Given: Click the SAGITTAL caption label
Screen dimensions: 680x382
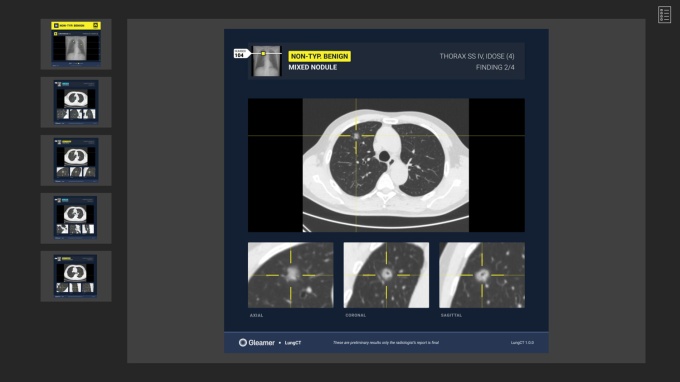Looking at the screenshot, I should click(x=451, y=315).
